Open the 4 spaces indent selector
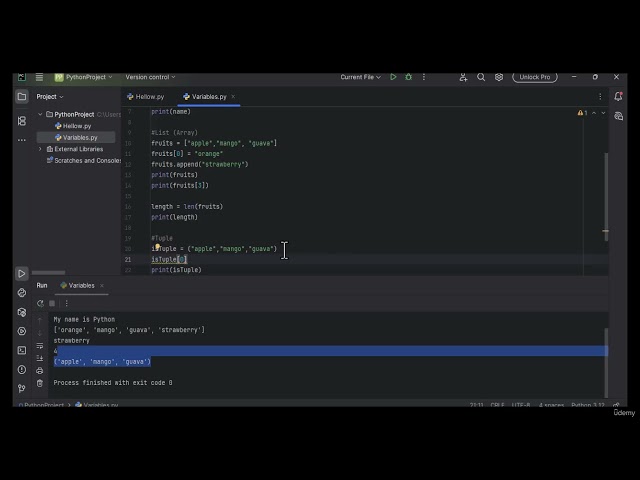This screenshot has height=480, width=640. pyautogui.click(x=551, y=404)
